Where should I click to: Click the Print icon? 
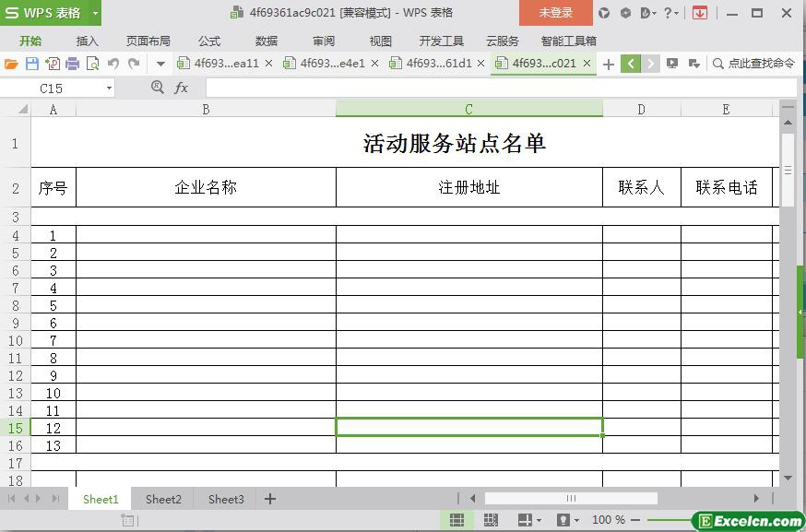point(73,64)
